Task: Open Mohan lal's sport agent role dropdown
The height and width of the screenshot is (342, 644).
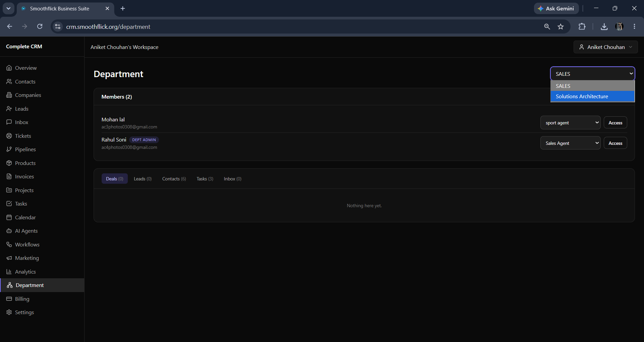Action: coord(570,123)
